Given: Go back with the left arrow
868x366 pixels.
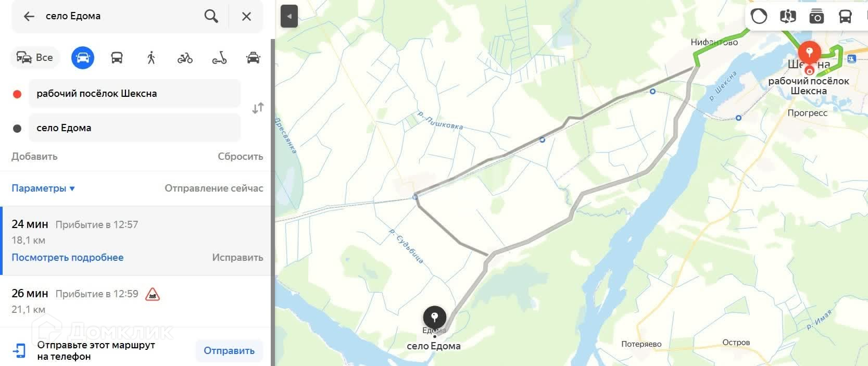Looking at the screenshot, I should 29,16.
